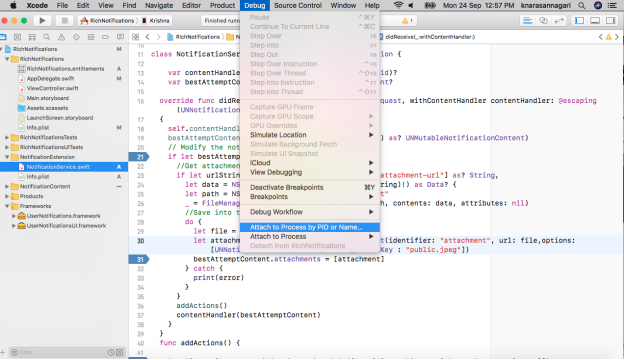
Task: Open Debug Workflow submenu
Action: (310, 212)
